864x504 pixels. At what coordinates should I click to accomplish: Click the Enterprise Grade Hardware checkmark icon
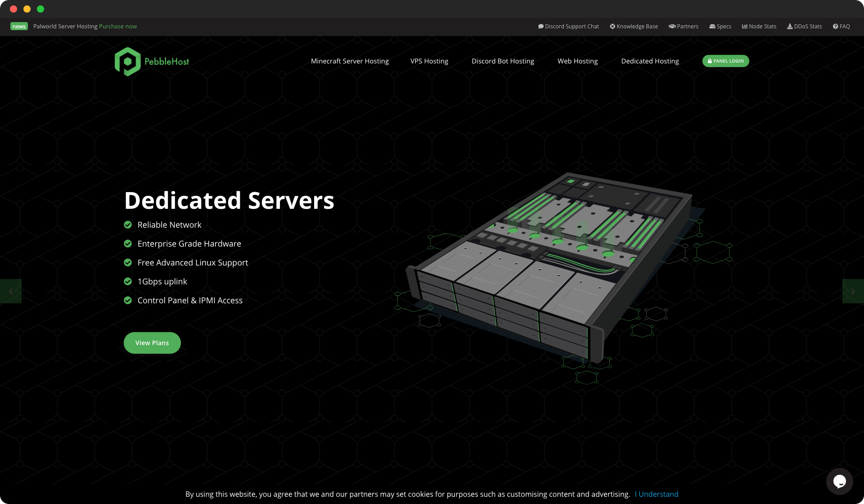tap(128, 244)
